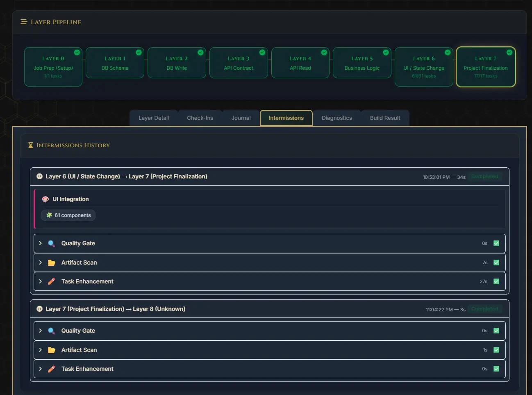Click the 10:53:01 PM — 34s timestamp

444,177
